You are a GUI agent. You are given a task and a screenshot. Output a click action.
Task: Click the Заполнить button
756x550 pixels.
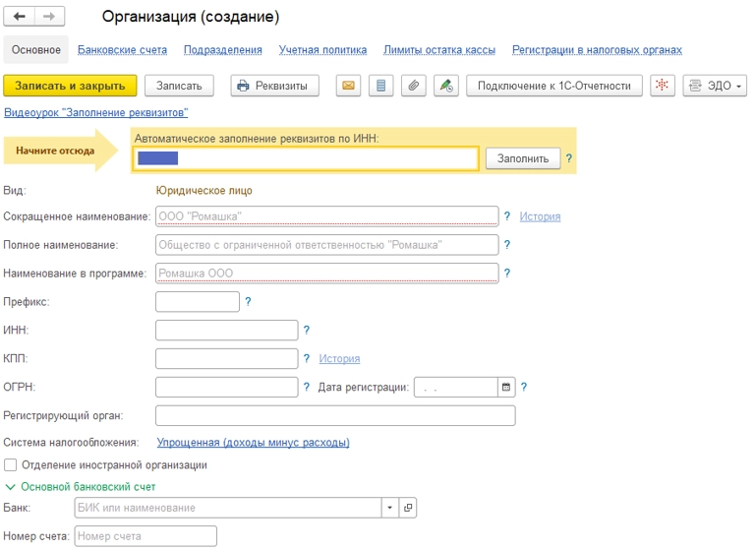click(523, 158)
